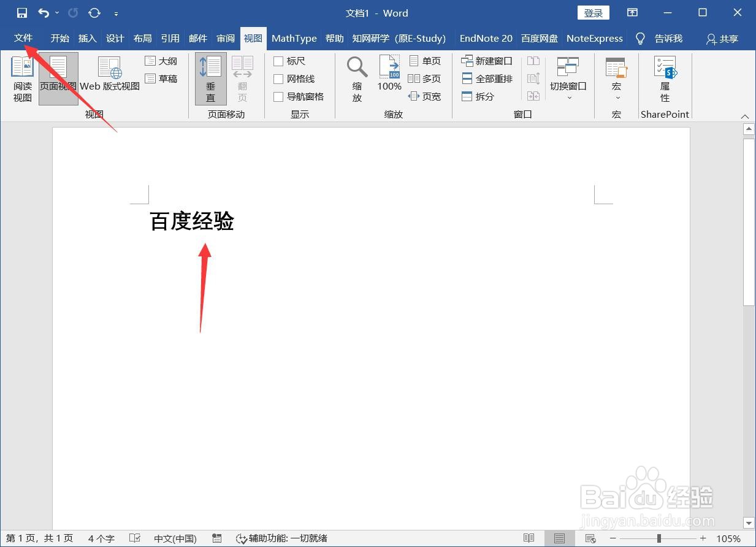The height and width of the screenshot is (547, 756).
Task: Switch to read mode via status bar icon
Action: pyautogui.click(x=529, y=538)
